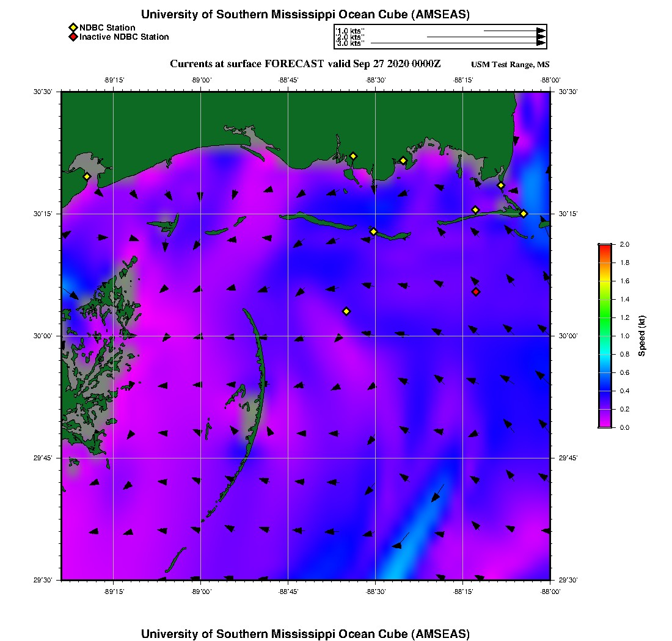Click the 30°00' latitude label on left axis

[x=44, y=336]
